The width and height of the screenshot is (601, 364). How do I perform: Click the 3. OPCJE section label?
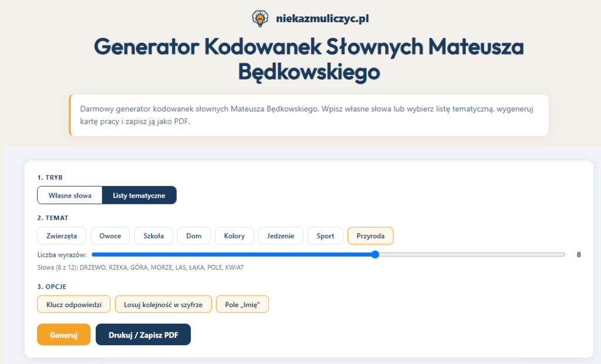pyautogui.click(x=52, y=287)
